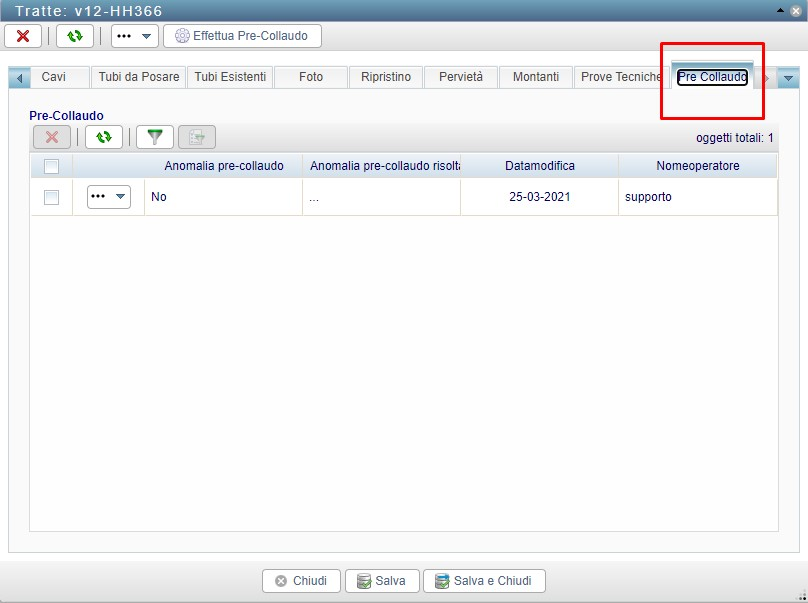Screen dimensions: 808x603
Task: Click the 'supporto' operator cell
Action: click(698, 197)
